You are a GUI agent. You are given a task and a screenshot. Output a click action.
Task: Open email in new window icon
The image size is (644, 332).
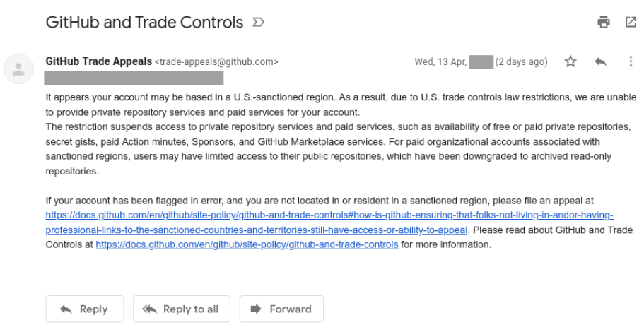(x=631, y=22)
